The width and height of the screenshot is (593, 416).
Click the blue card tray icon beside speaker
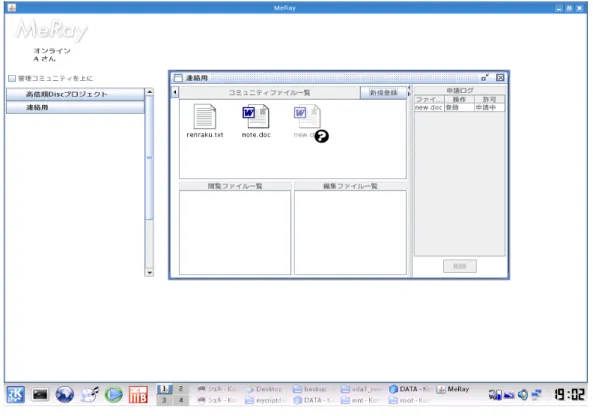pyautogui.click(x=509, y=395)
